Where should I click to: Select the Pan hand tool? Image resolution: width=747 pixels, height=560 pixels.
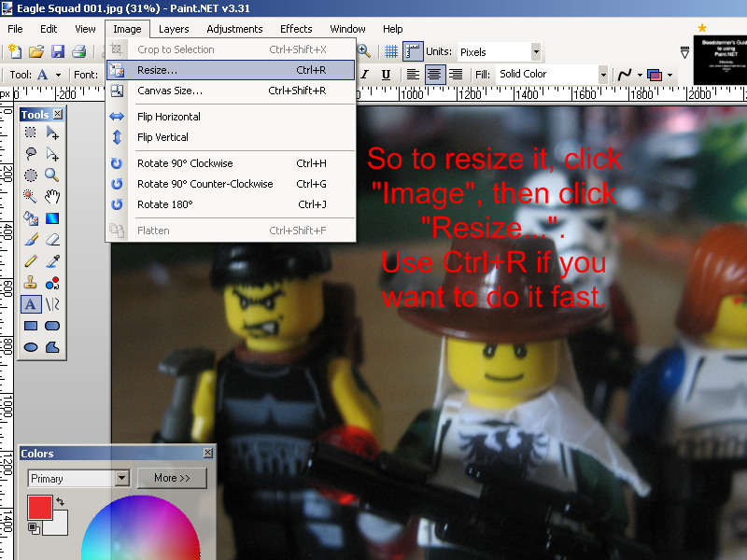coord(52,197)
